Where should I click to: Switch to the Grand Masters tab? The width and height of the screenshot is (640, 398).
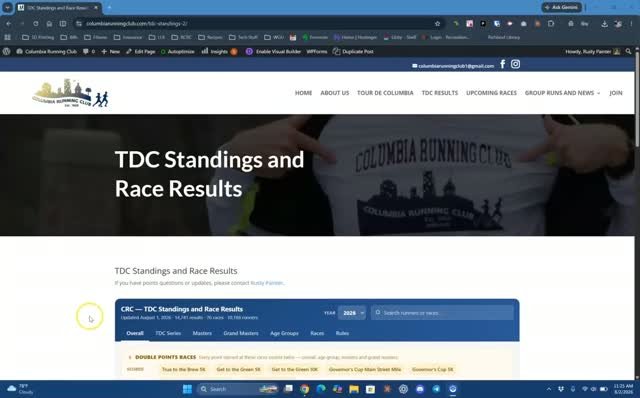point(241,333)
